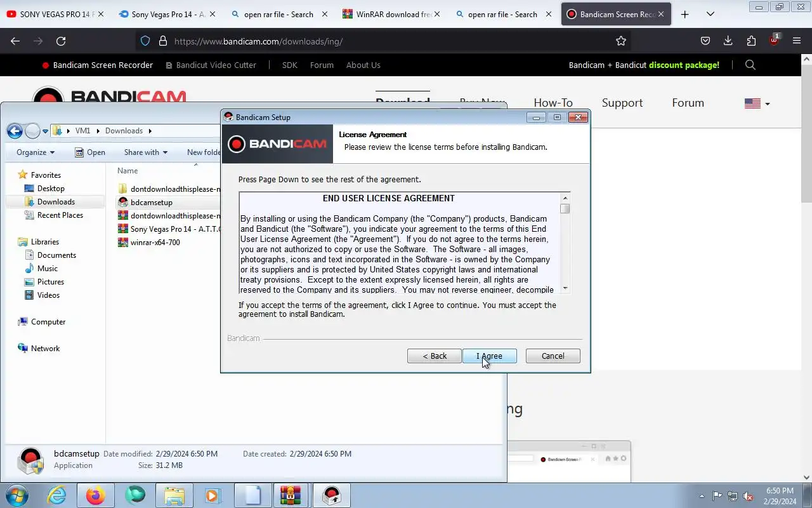Open uBlock Origin extension icon
812x508 pixels.
tap(774, 41)
